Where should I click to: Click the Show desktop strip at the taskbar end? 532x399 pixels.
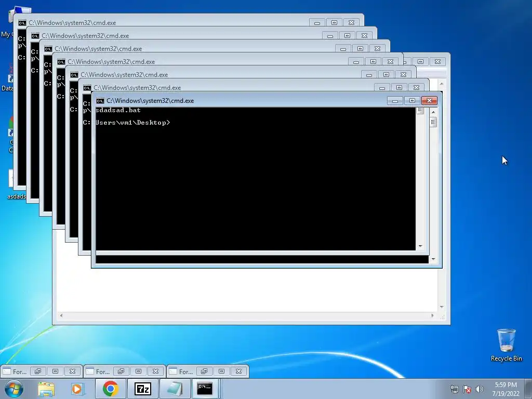[x=529, y=389]
